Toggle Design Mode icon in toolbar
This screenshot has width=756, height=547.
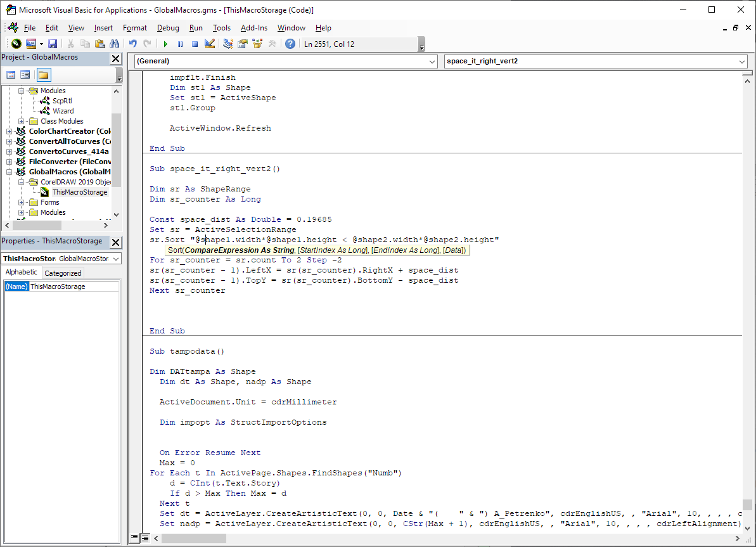pos(209,44)
